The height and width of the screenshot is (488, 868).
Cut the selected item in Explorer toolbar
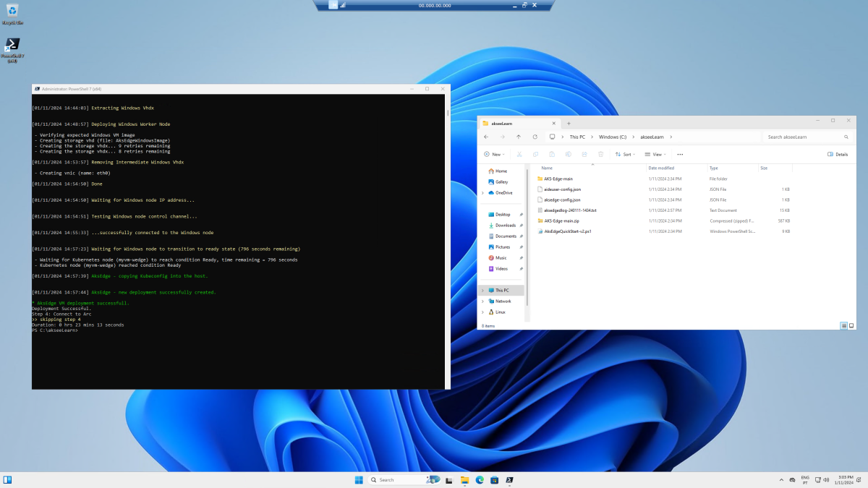coord(519,154)
